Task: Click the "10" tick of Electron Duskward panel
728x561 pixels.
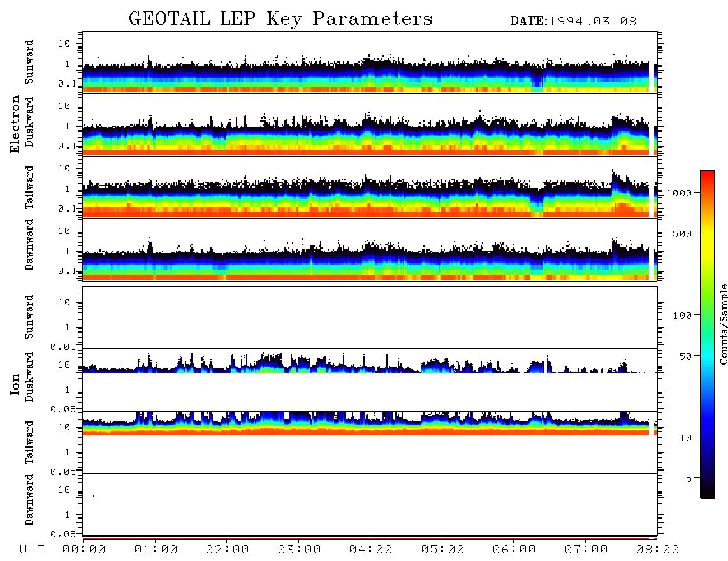Action: tap(64, 106)
